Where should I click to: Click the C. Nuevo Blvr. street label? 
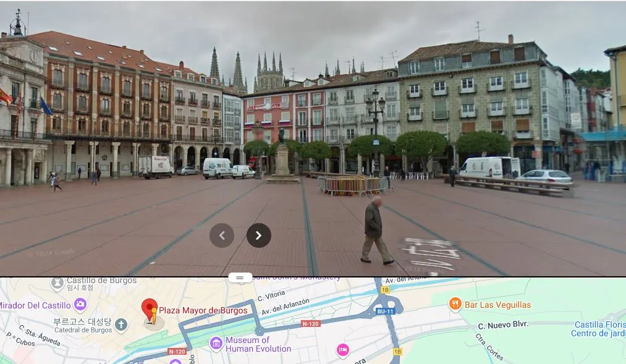click(503, 325)
